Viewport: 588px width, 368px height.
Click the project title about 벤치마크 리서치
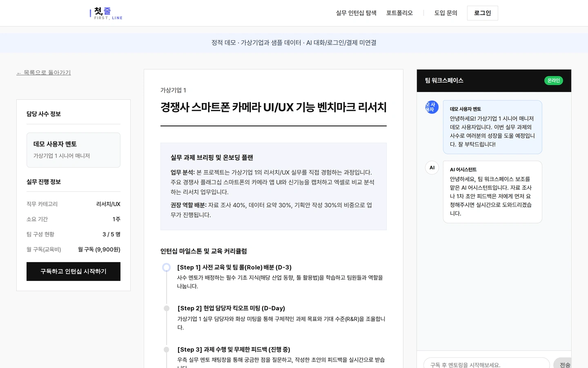click(x=273, y=107)
